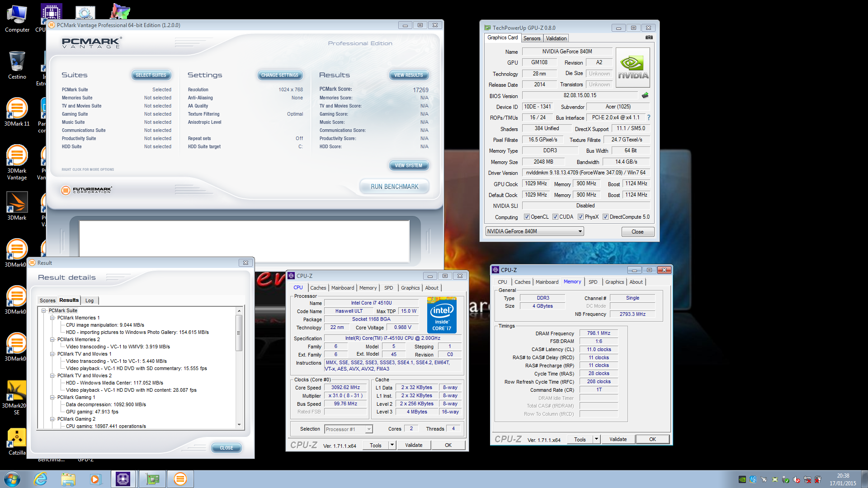Screen dimensions: 868x488
Task: Click the power plug tray icon
Action: pyautogui.click(x=818, y=479)
